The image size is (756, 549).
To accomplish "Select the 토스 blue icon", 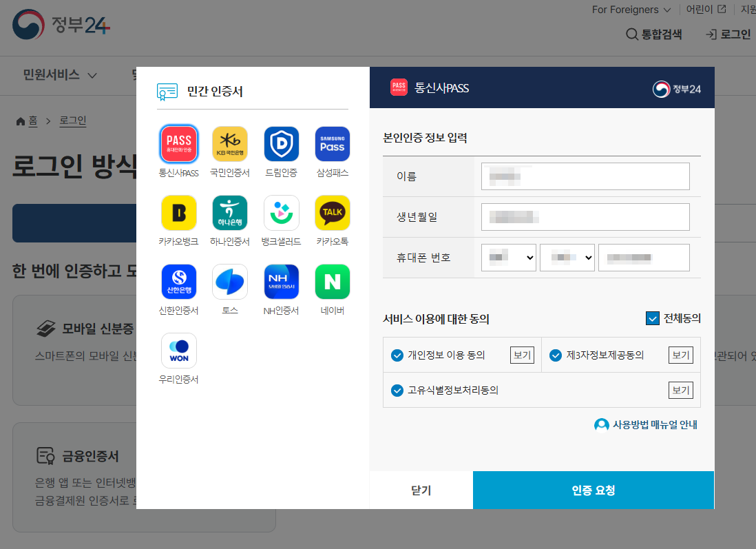I will (x=230, y=282).
